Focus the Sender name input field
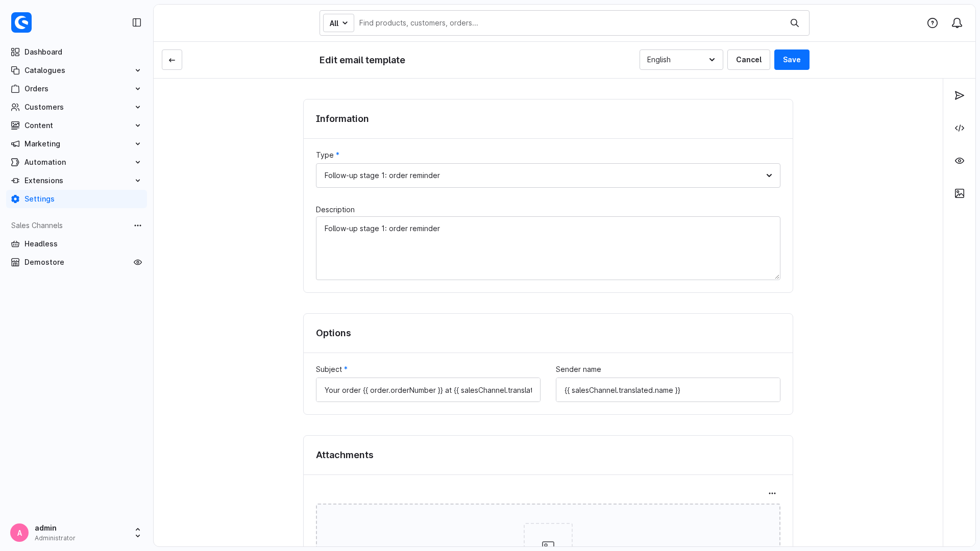980x551 pixels. (x=668, y=390)
